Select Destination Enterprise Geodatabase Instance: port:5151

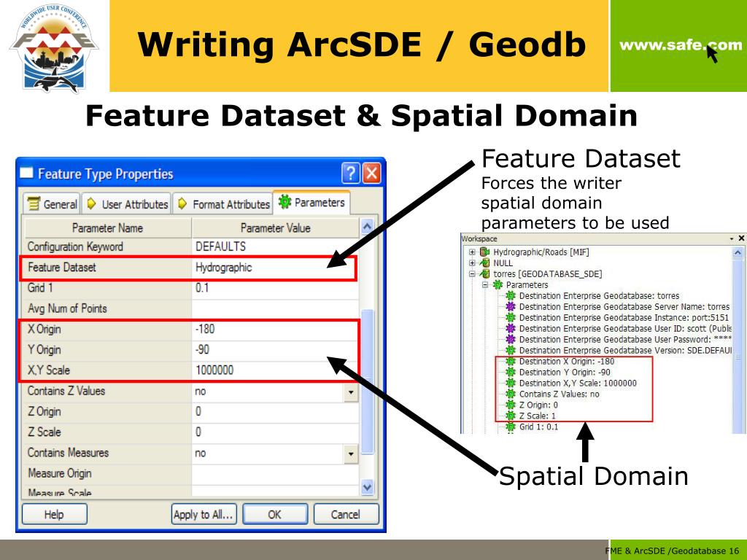[624, 318]
